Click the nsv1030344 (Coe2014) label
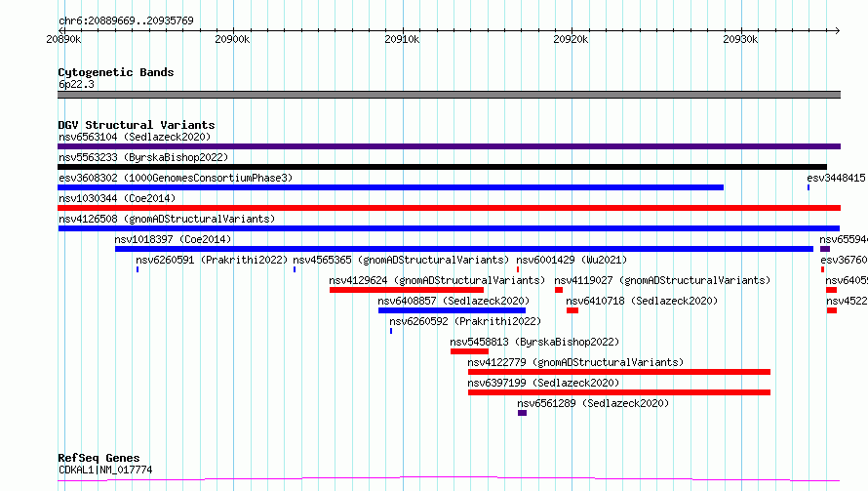Viewport: 868px width, 491px height. (117, 198)
